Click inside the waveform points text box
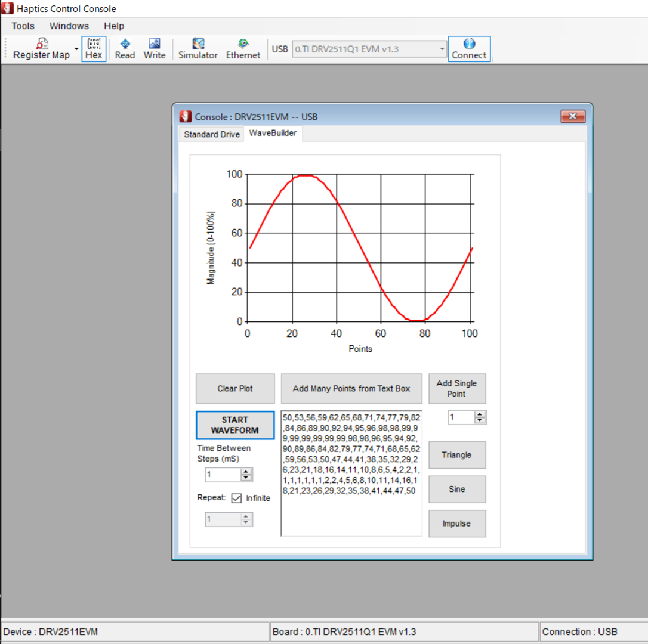This screenshot has width=648, height=644. pos(351,473)
